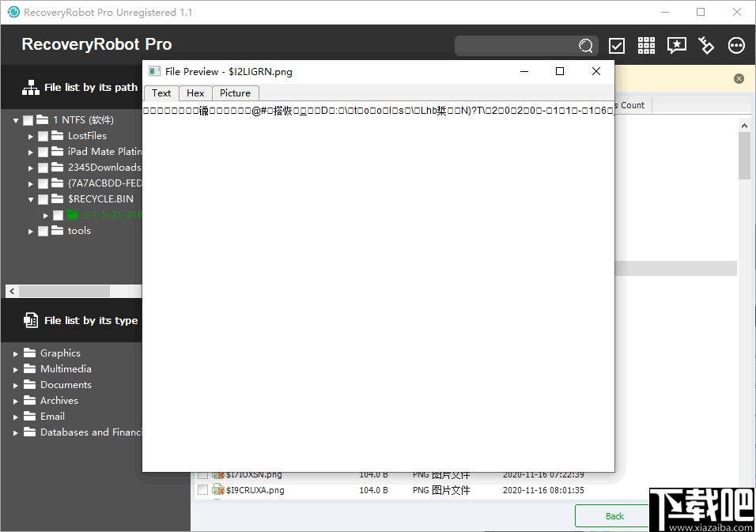Switch to the Picture preview tab
This screenshot has width=756, height=532.
[x=236, y=93]
